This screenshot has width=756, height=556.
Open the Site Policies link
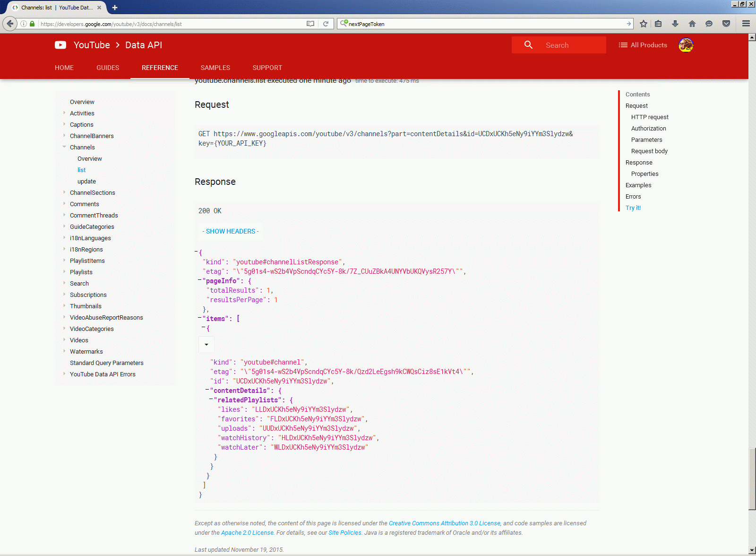345,533
